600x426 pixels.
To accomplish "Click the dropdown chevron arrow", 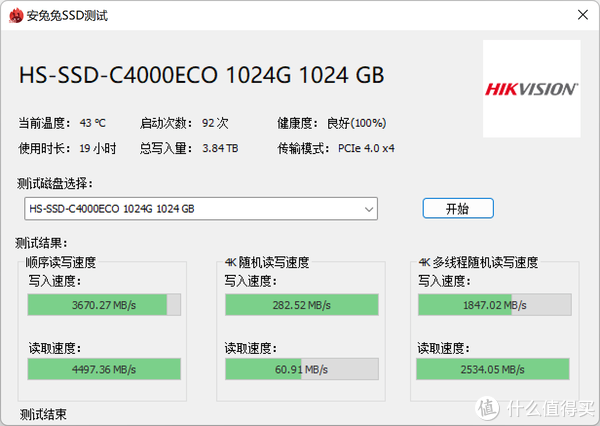I will click(x=369, y=209).
